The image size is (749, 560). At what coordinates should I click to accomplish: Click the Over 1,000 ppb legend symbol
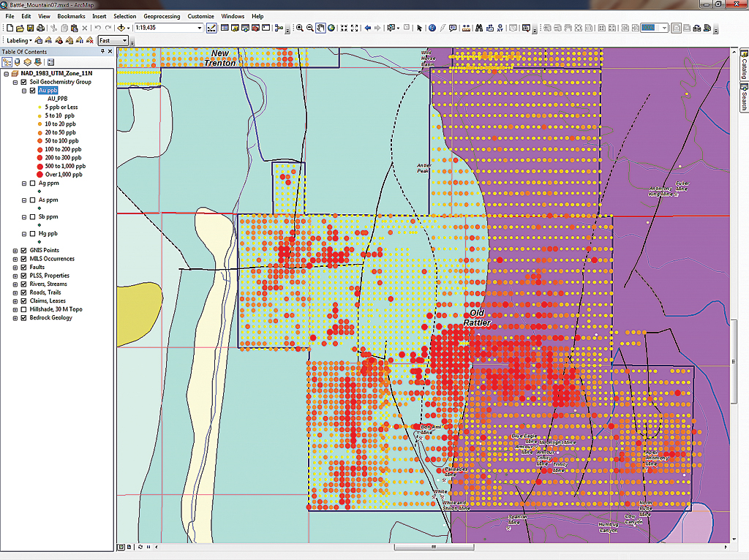pos(39,175)
